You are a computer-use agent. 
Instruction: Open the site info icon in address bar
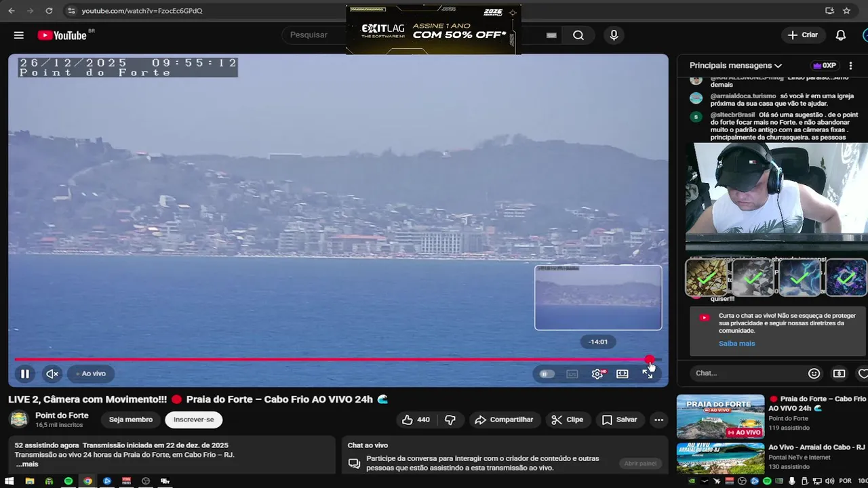coord(72,11)
